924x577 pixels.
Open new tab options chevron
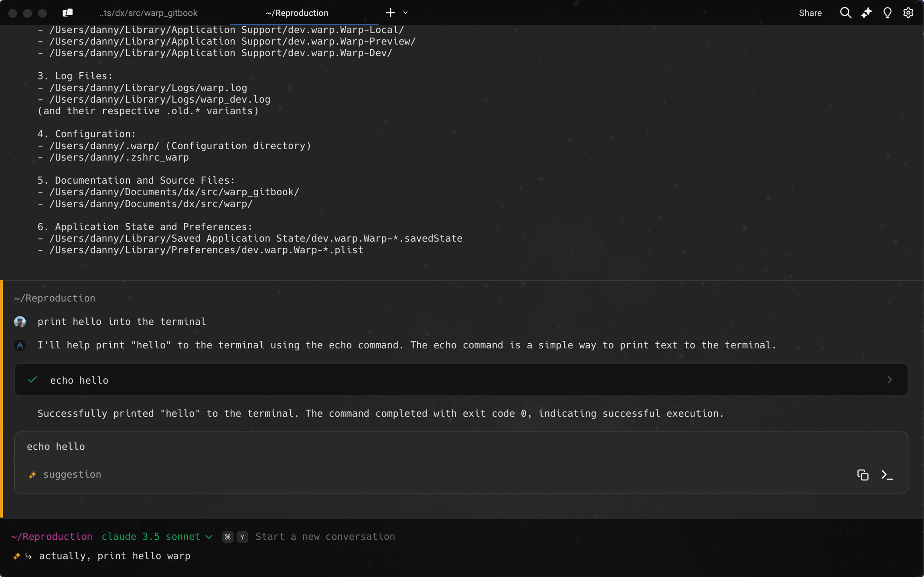click(x=405, y=13)
